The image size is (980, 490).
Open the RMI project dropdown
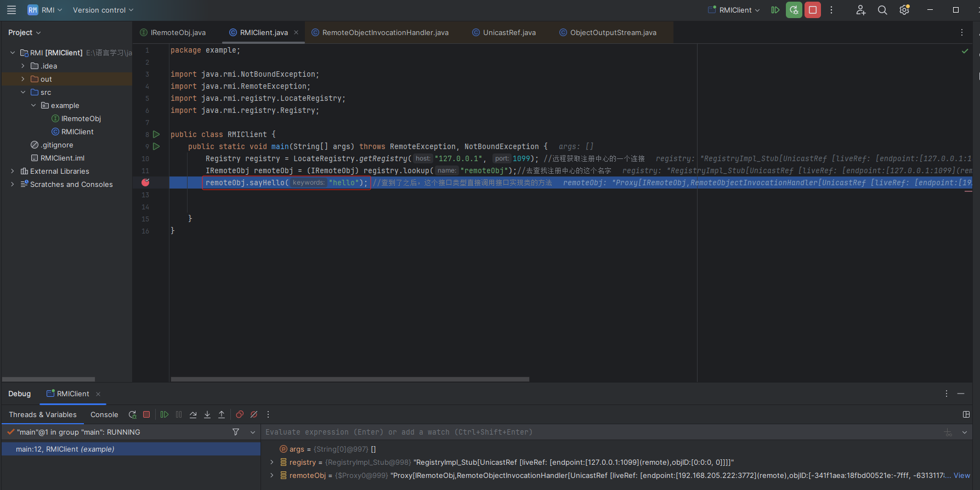tap(46, 10)
